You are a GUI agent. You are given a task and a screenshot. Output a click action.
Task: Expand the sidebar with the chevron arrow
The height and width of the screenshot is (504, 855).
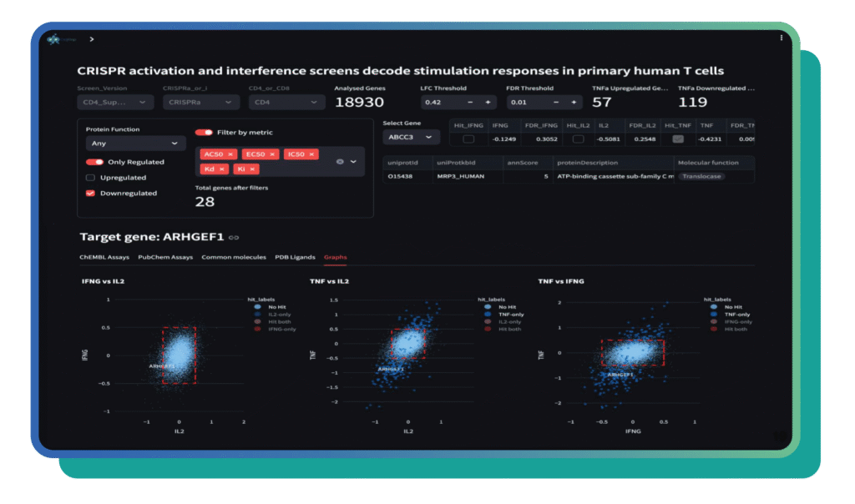click(92, 39)
